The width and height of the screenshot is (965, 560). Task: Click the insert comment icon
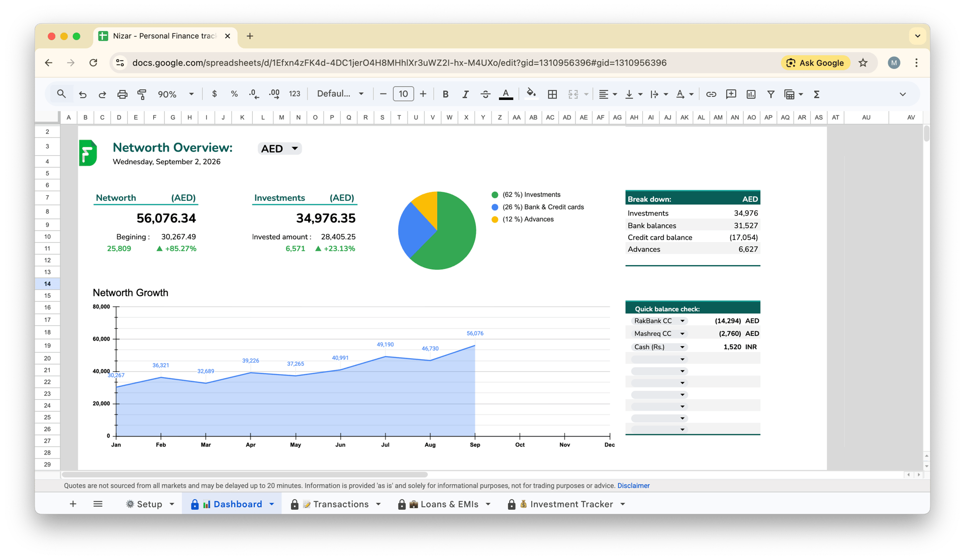tap(731, 94)
